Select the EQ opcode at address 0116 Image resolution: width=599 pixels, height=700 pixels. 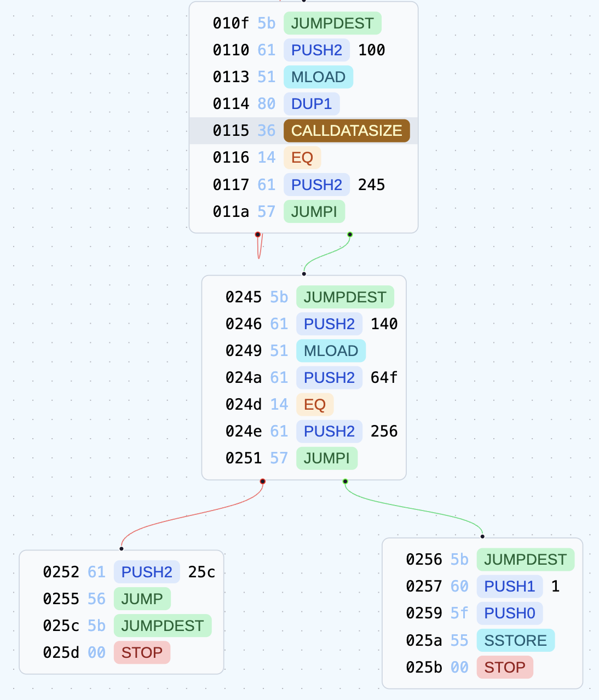point(302,158)
